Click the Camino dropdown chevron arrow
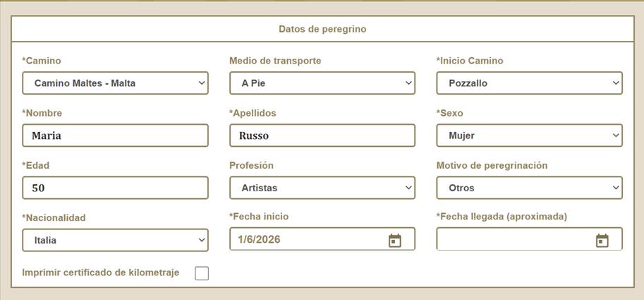Screen dimensions: 644x300 pos(202,83)
